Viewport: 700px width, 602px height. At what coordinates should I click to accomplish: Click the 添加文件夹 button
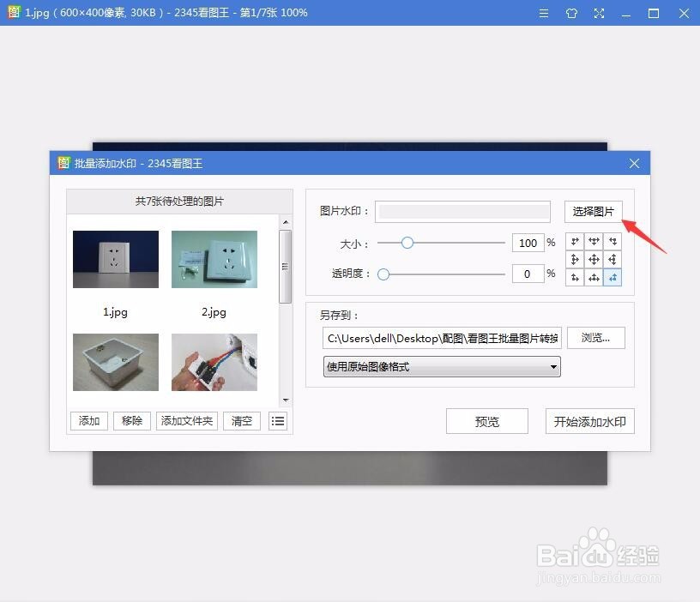pos(187,421)
